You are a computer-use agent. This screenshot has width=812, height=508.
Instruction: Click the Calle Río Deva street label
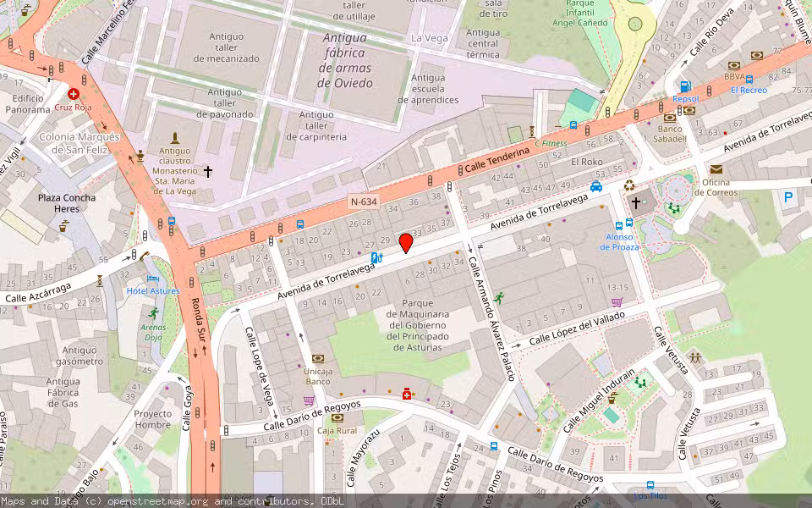pos(712,33)
